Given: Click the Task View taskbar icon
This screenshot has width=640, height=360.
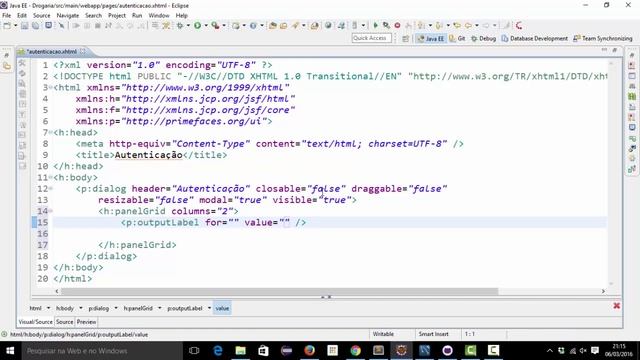Looking at the screenshot, I should pyautogui.click(x=194, y=351).
